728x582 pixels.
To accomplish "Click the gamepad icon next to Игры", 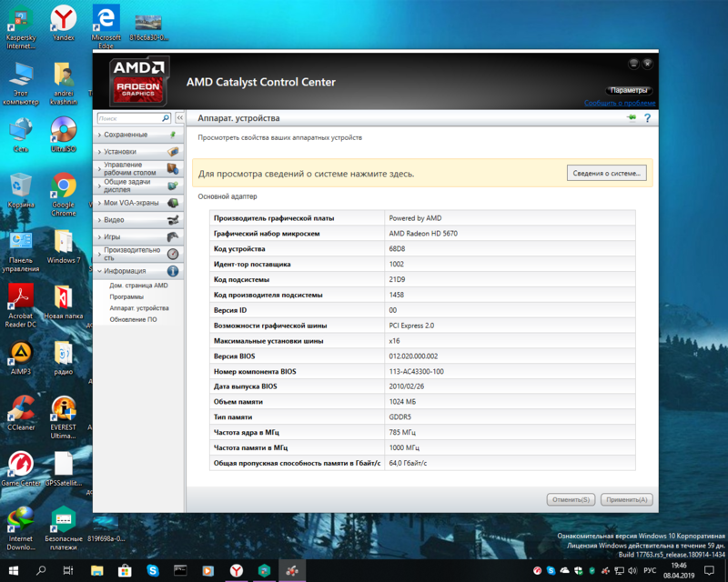I will (173, 236).
